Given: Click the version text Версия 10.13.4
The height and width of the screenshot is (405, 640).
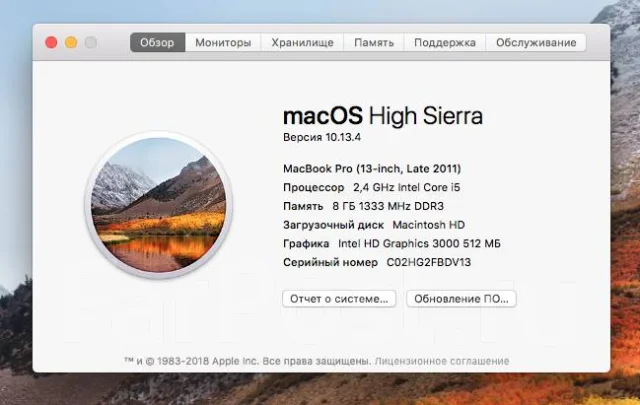Looking at the screenshot, I should 322,137.
